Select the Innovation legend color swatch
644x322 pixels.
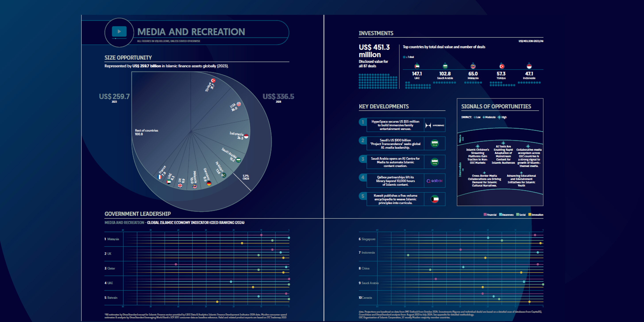[530, 214]
